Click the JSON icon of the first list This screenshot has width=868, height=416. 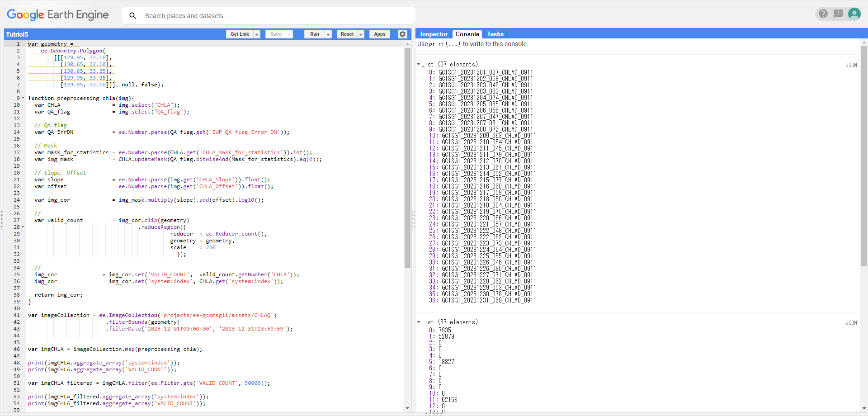tap(851, 65)
